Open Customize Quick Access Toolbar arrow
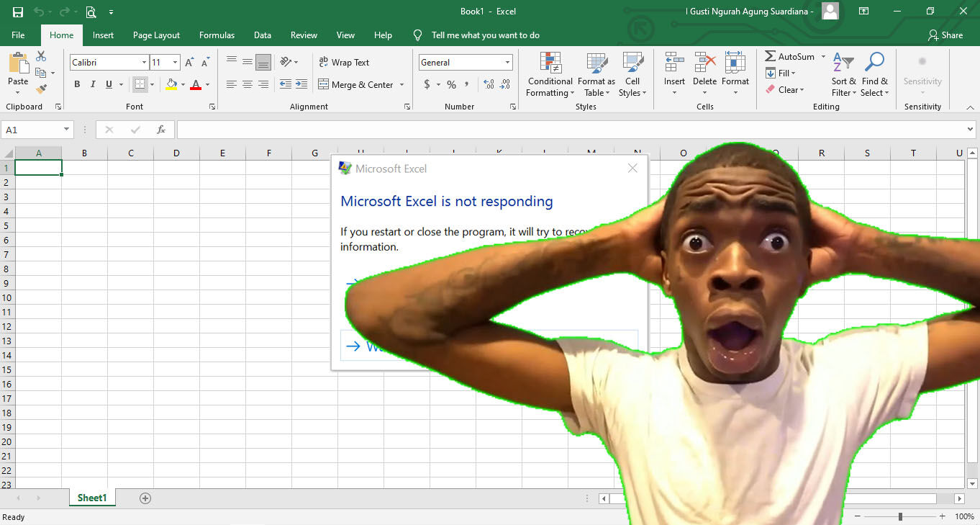980x525 pixels. (111, 12)
